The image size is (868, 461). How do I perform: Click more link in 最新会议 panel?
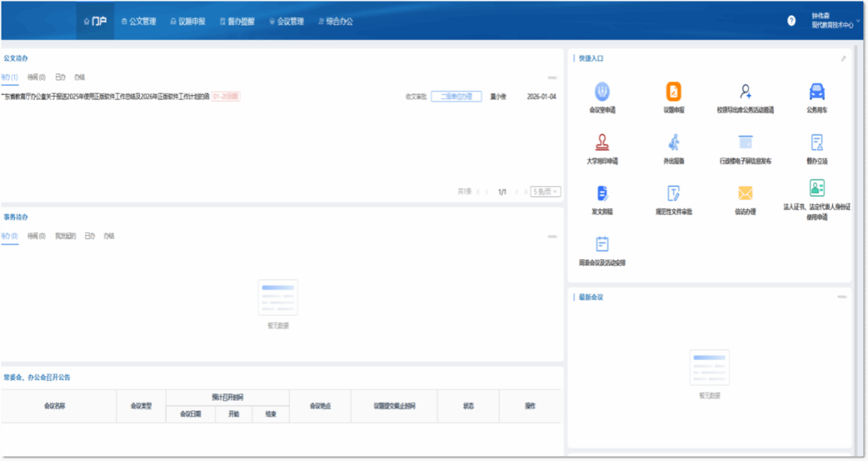point(842,296)
